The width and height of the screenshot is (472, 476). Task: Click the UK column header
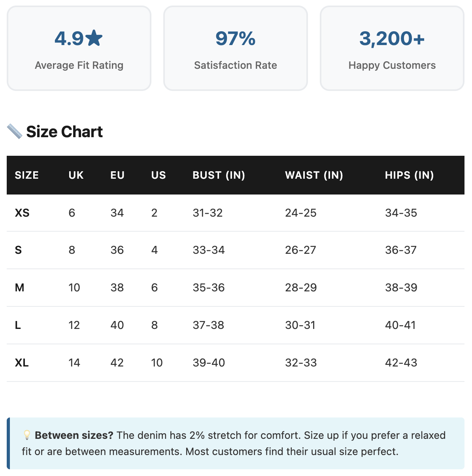[76, 175]
